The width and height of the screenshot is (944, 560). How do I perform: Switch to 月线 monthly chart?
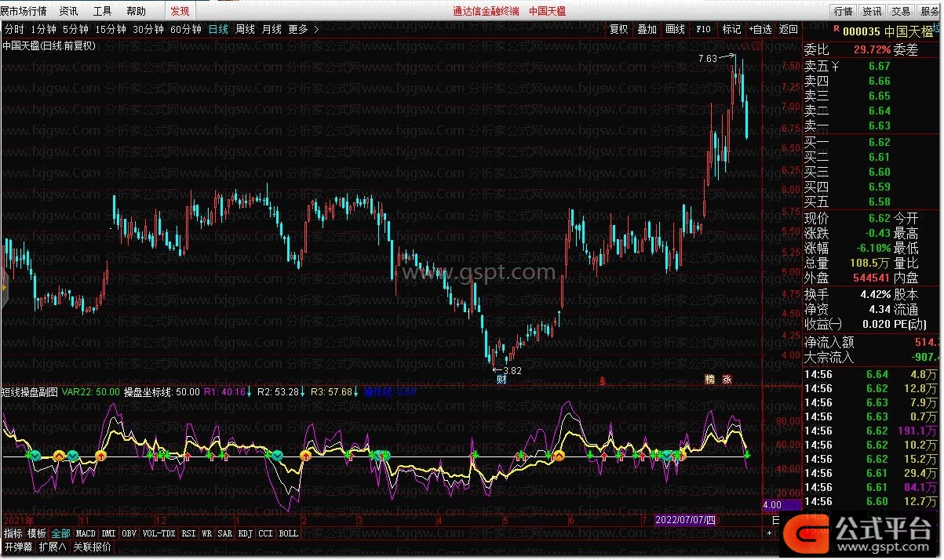(272, 29)
